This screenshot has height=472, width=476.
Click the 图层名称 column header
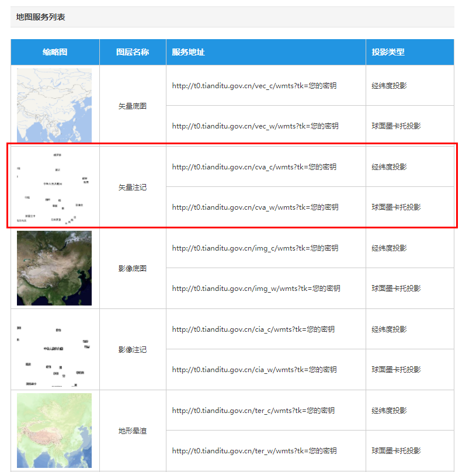pos(133,52)
